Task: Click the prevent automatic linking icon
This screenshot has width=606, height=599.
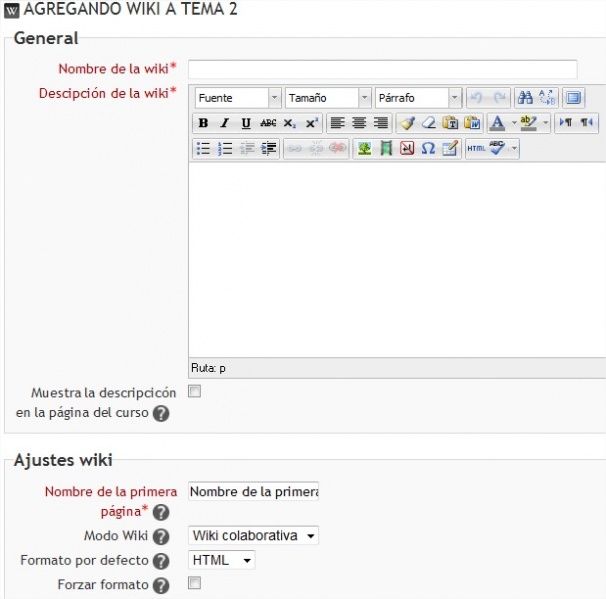Action: [337, 148]
